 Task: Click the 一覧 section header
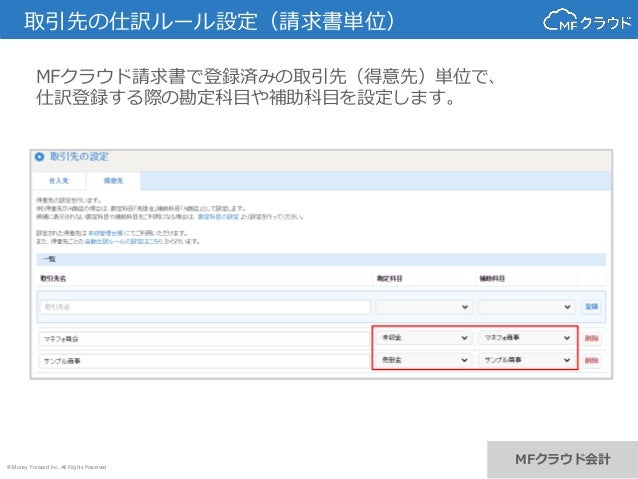pyautogui.click(x=321, y=259)
